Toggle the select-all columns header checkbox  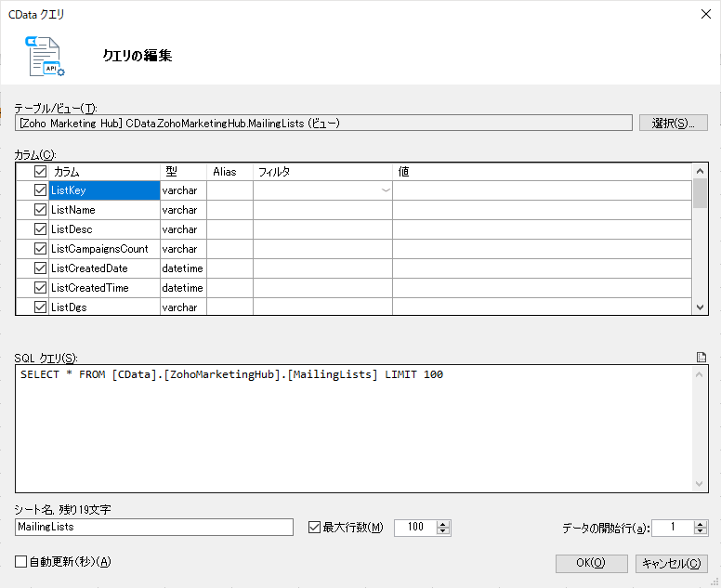41,172
